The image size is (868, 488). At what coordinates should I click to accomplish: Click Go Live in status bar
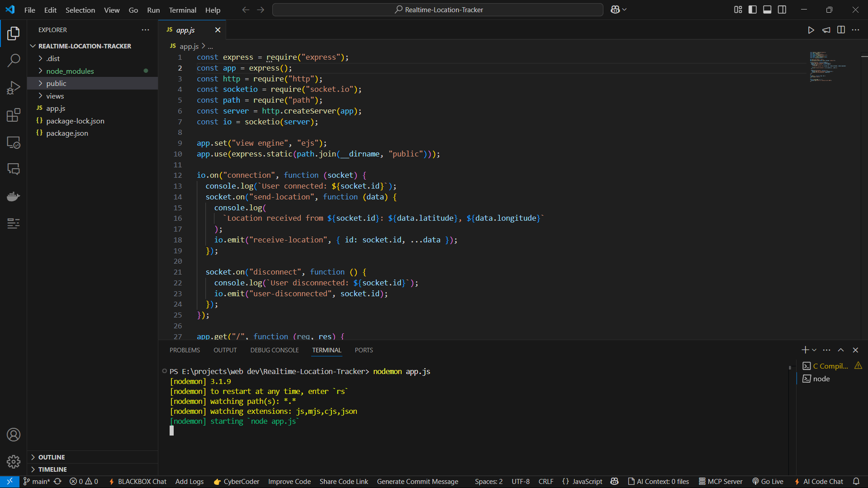(768, 482)
